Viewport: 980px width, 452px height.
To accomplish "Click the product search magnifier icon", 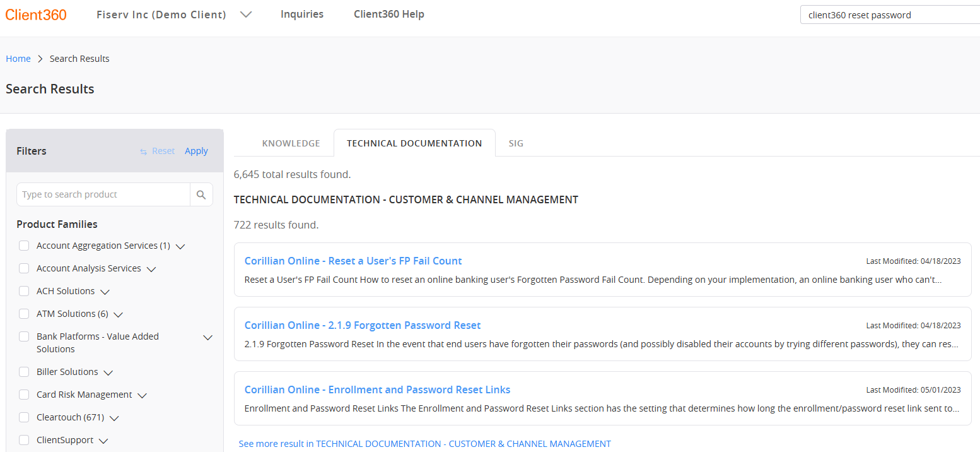I will (x=201, y=194).
